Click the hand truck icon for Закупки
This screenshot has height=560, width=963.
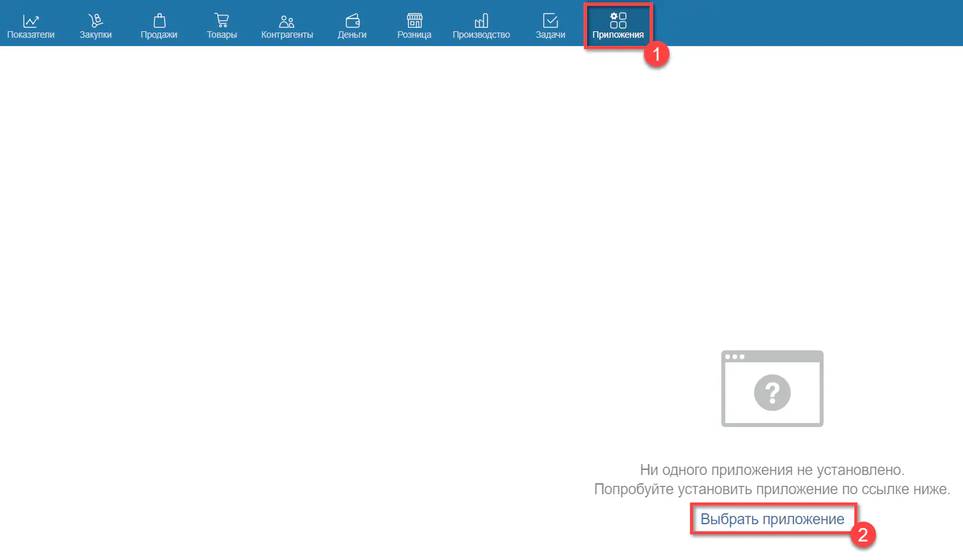click(x=95, y=20)
